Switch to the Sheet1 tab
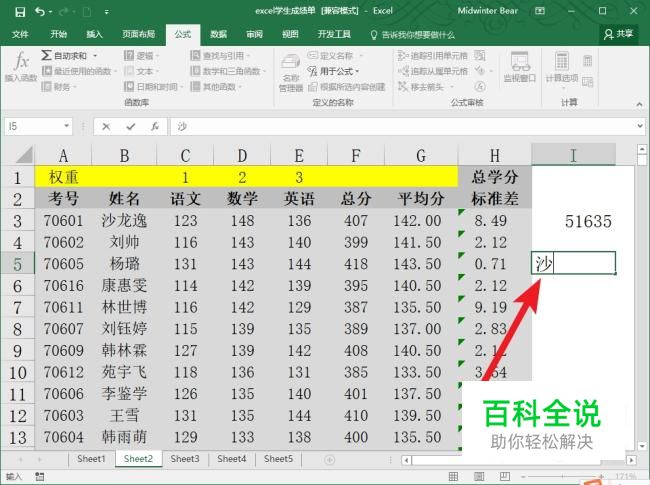This screenshot has width=650, height=485. 91,459
